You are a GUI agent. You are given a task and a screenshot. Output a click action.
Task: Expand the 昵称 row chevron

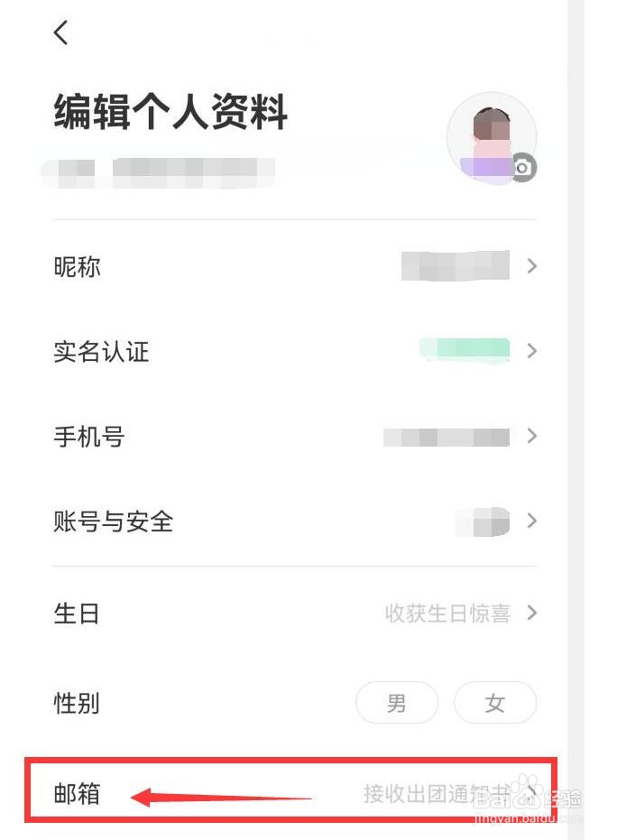click(532, 265)
